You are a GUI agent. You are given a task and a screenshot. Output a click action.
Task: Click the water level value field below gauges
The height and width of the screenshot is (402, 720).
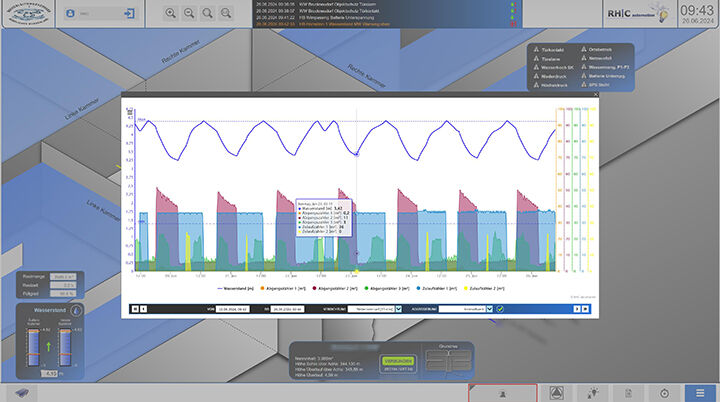coord(49,374)
